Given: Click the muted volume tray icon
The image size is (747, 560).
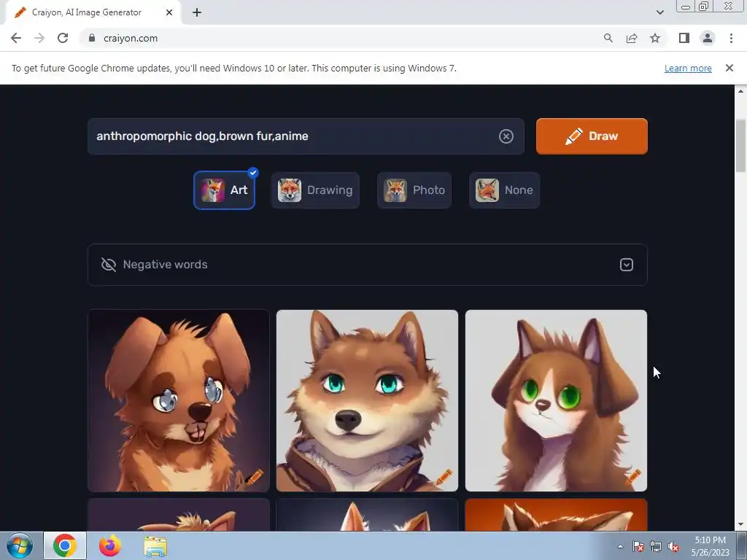Looking at the screenshot, I should 673,546.
